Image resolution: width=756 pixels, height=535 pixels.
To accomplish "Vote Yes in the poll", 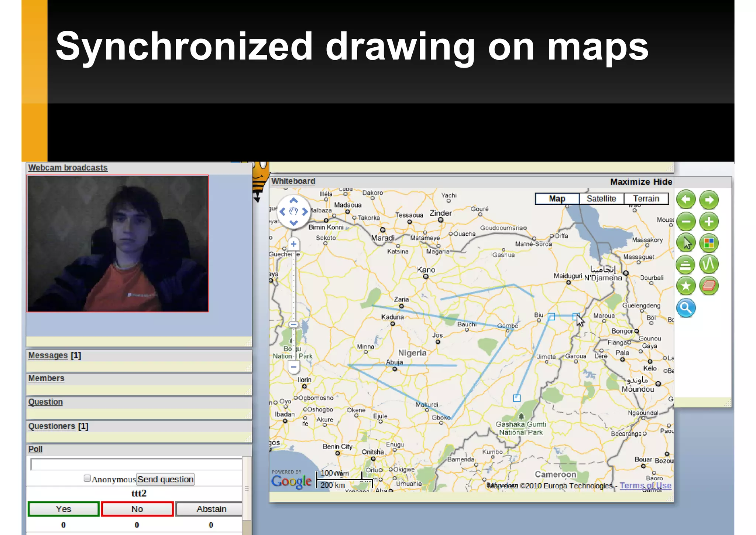I will click(63, 509).
